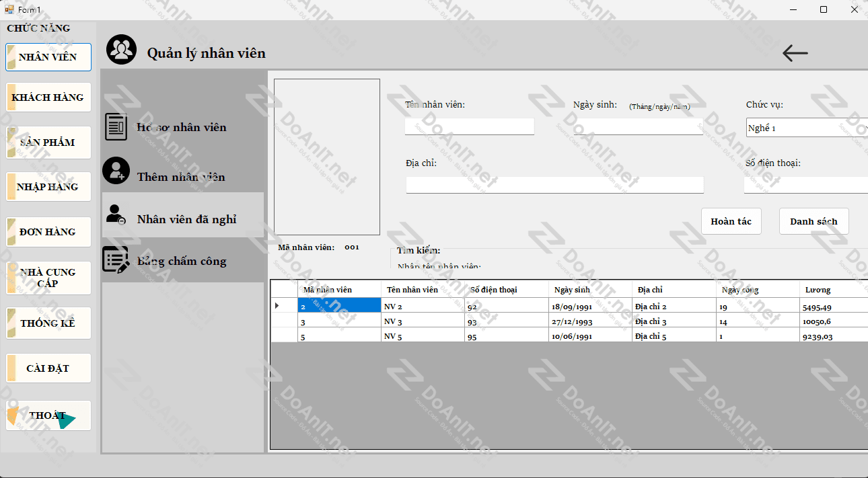Image resolution: width=868 pixels, height=478 pixels.
Task: Click the employee photo placeholder box
Action: (327, 157)
